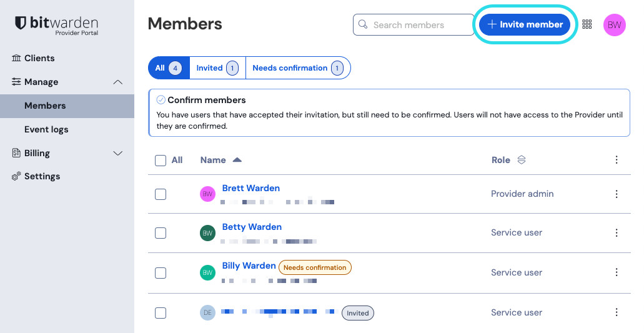Viewport: 644px width, 333px height.
Task: Open the app switcher grid icon
Action: pos(587,24)
